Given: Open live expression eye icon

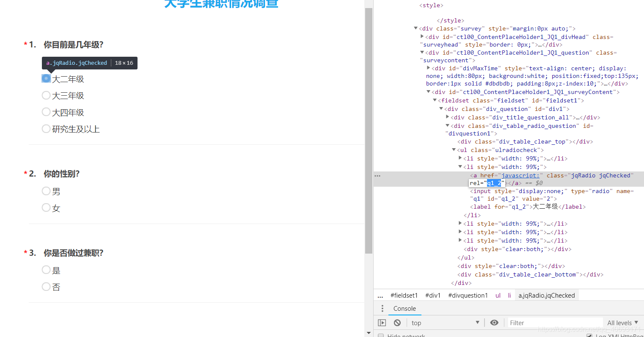Looking at the screenshot, I should [494, 323].
